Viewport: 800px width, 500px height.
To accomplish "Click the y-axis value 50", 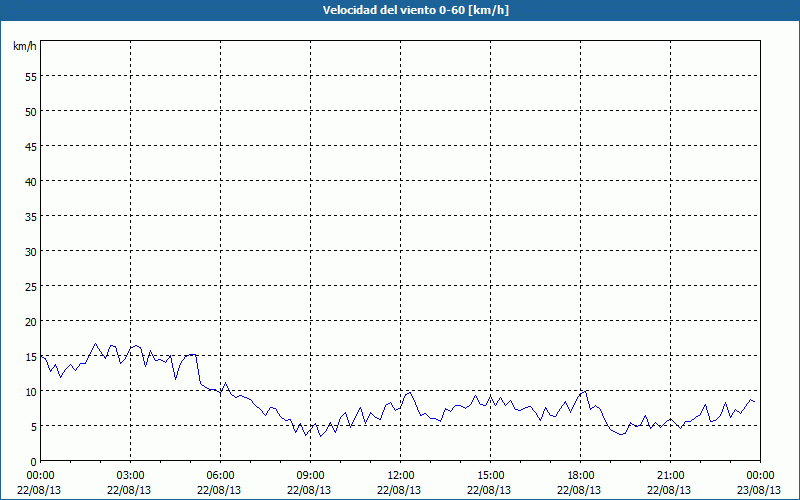I will pos(31,112).
